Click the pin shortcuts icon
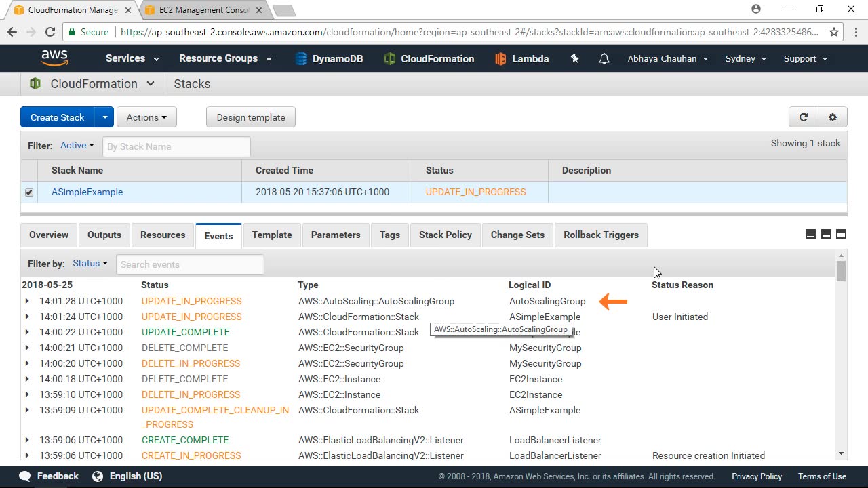Image resolution: width=868 pixels, height=488 pixels. tap(575, 58)
